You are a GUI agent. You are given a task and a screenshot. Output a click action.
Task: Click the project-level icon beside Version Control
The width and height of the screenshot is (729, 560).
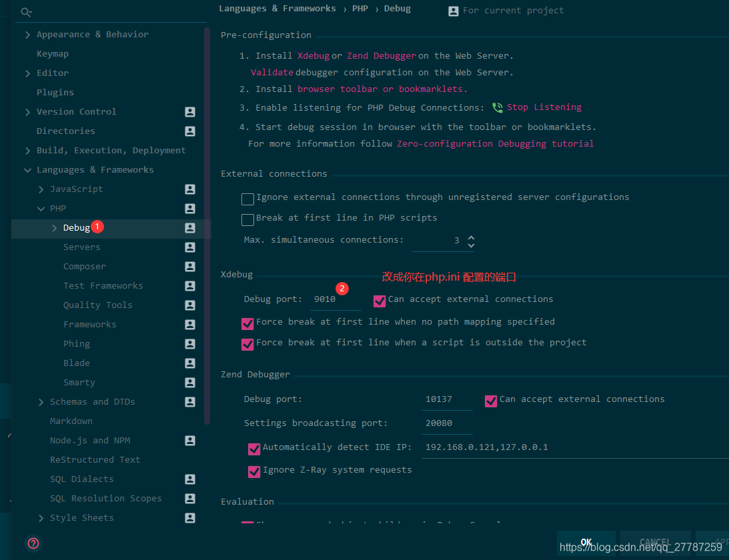[x=189, y=111]
